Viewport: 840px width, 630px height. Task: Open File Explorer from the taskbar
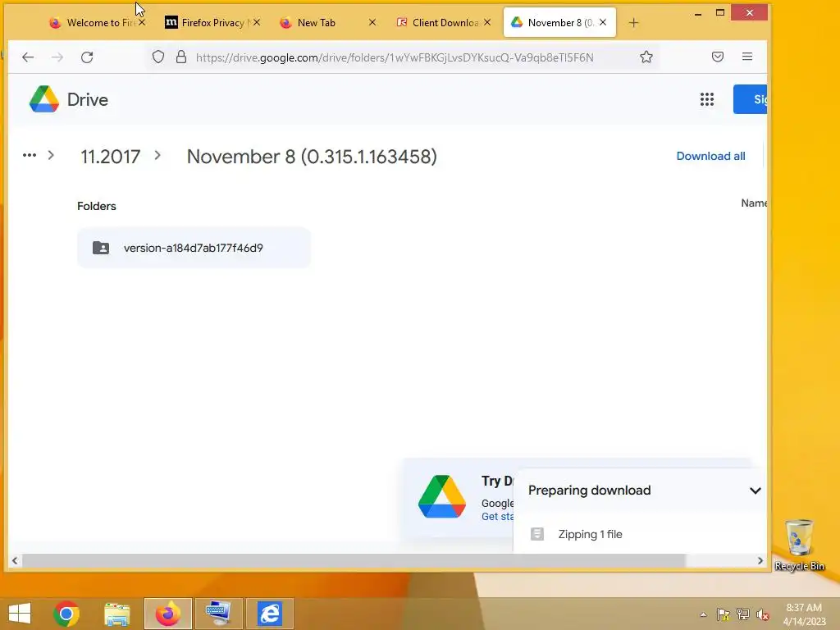[116, 614]
